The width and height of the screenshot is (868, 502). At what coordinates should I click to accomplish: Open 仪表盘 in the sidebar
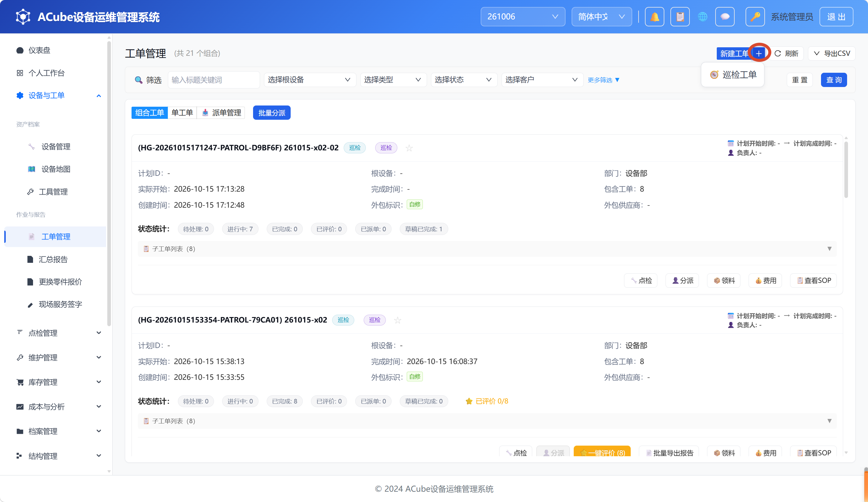coord(39,50)
